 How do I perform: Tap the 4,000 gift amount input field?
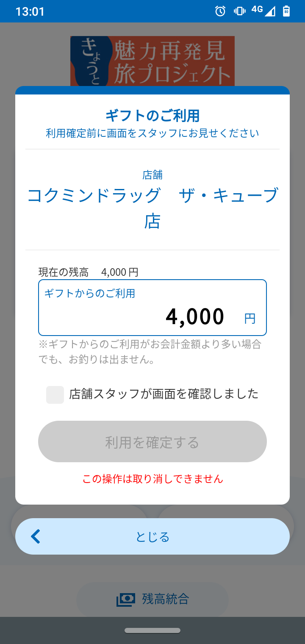pos(152,308)
